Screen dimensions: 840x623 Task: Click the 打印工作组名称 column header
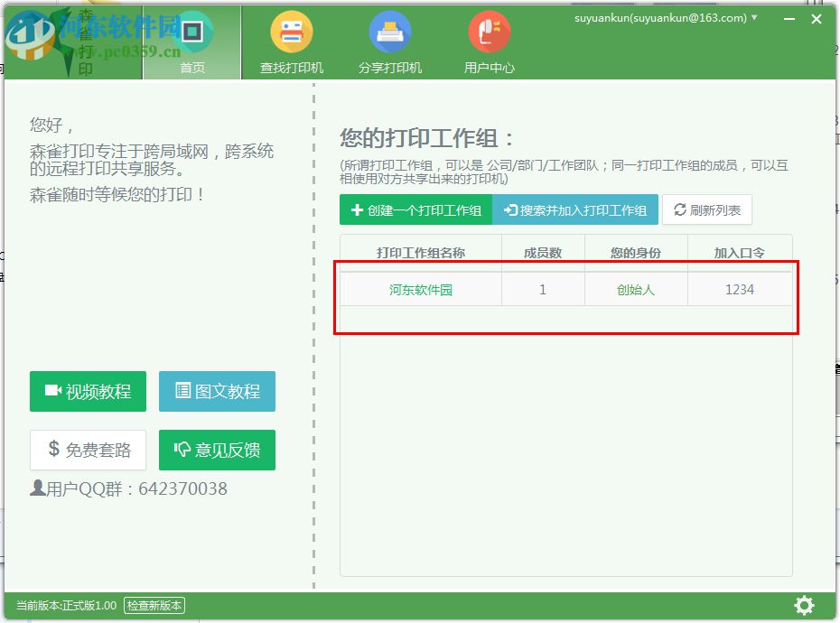(421, 252)
